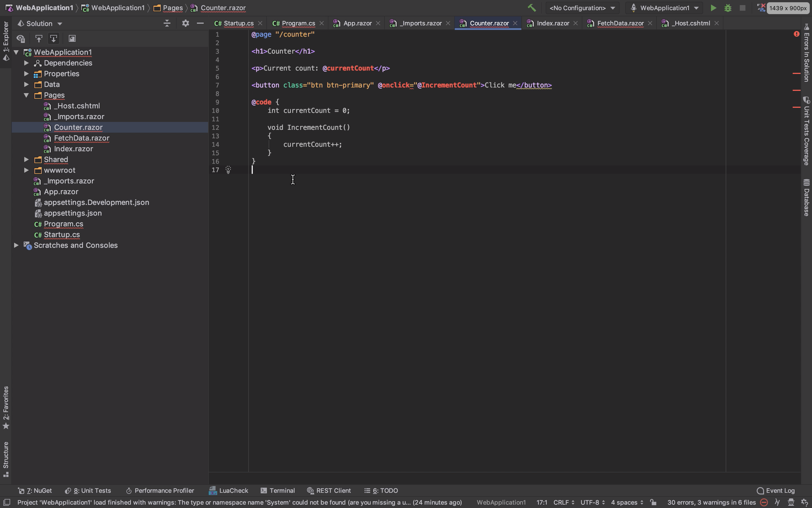Open Unit Tests Coverage side panel
The image size is (812, 508).
[x=807, y=131]
